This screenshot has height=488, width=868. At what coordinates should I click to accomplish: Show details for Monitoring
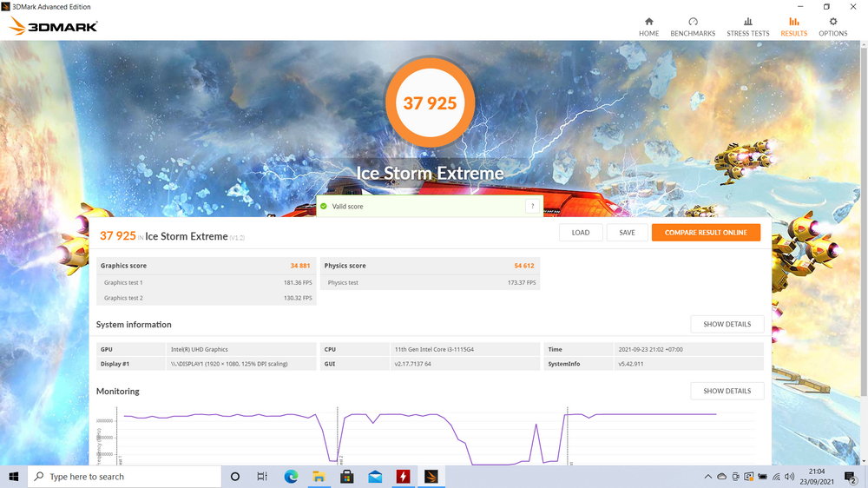[x=727, y=391]
